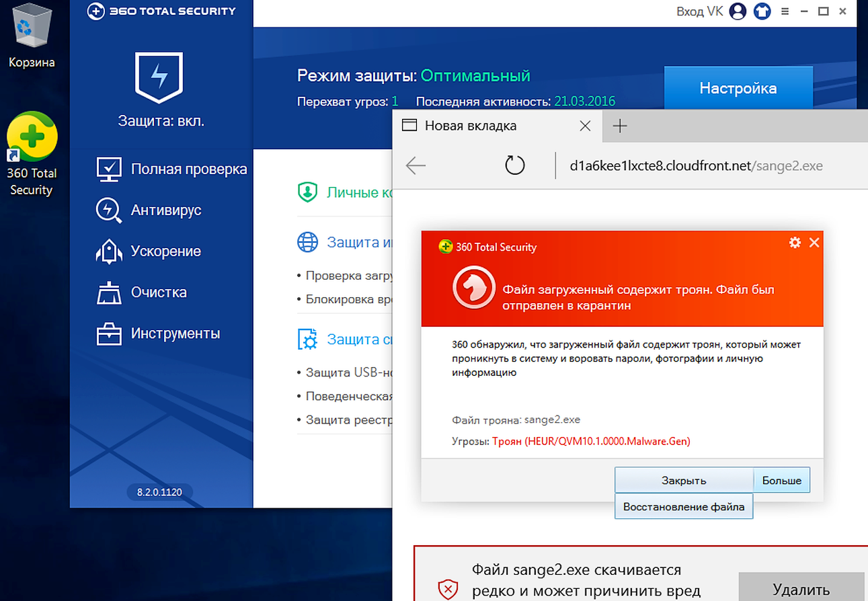Click the Оптимальный protection mode text
The height and width of the screenshot is (601, 868).
coord(475,75)
